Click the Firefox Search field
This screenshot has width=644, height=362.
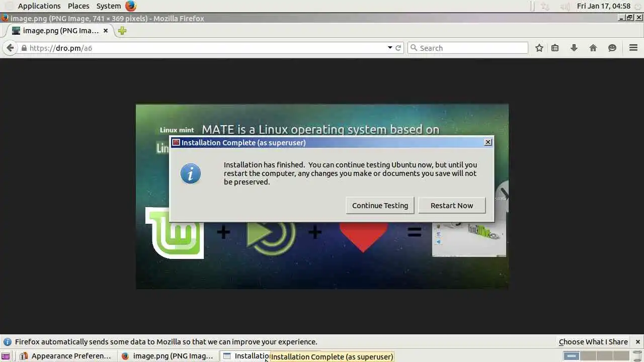click(468, 48)
